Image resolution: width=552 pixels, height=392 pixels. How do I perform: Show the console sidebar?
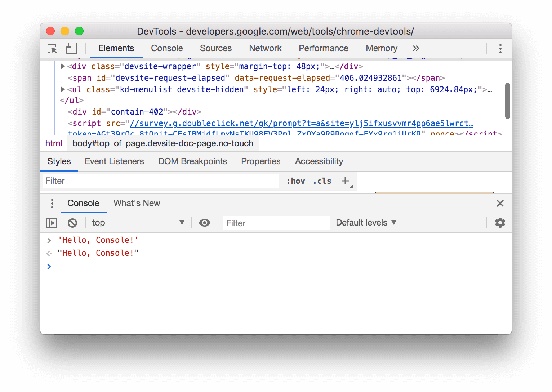[x=51, y=223]
